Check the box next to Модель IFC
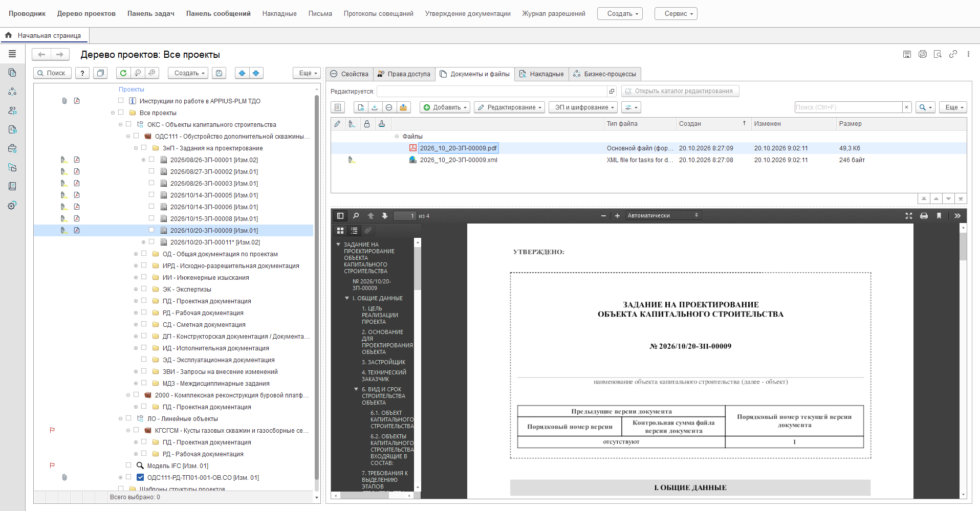The image size is (980, 511). click(x=128, y=465)
